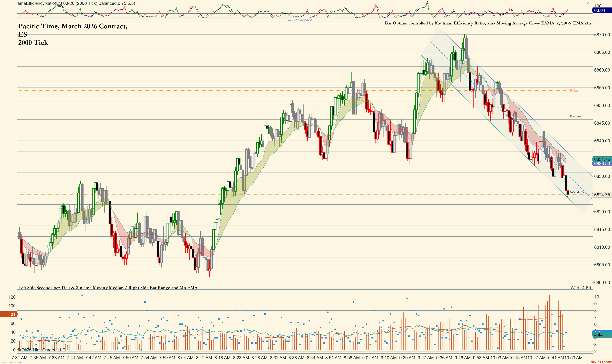
Task: Select the amaEfficiencyRatio indicator label
Action: (76, 3)
